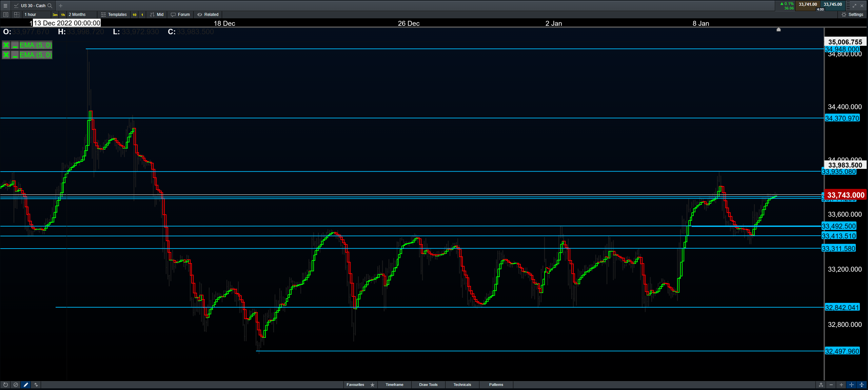Open the Draw Tools tab
The height and width of the screenshot is (390, 868).
click(x=428, y=385)
